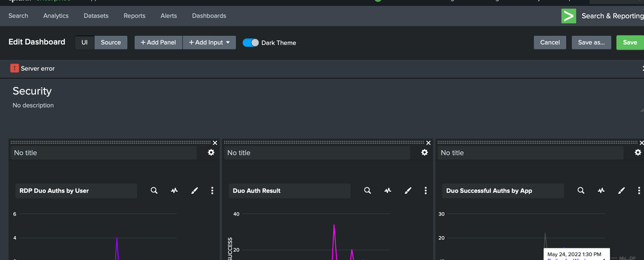This screenshot has width=644, height=260.
Task: Grab the drag handle above Duo Auth Result panel
Action: click(x=324, y=142)
